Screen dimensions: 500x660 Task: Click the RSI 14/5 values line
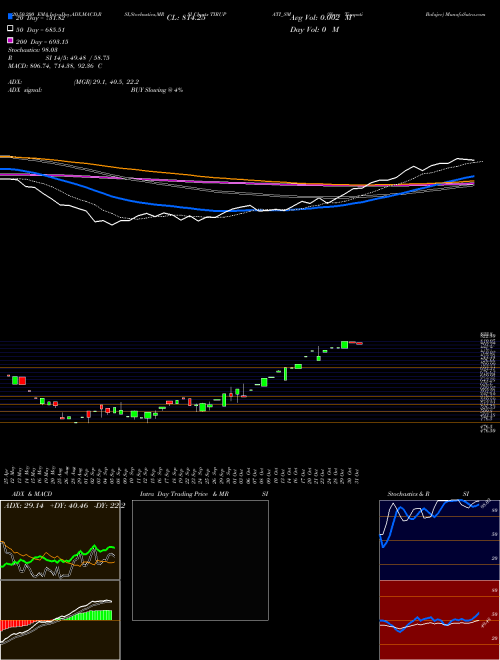(x=59, y=58)
